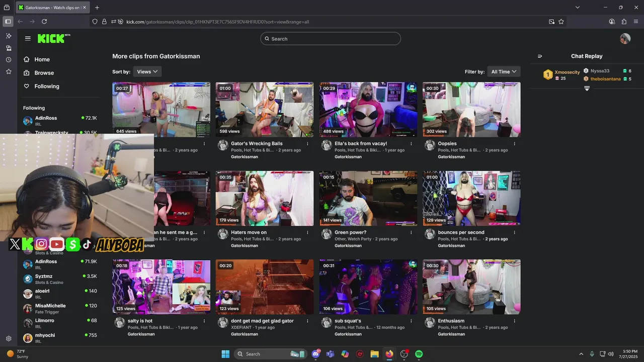
Task: Open the Haters move on clip title
Action: [249, 232]
